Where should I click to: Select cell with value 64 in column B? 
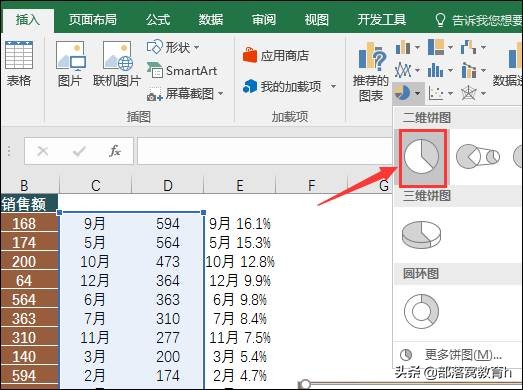[29, 281]
